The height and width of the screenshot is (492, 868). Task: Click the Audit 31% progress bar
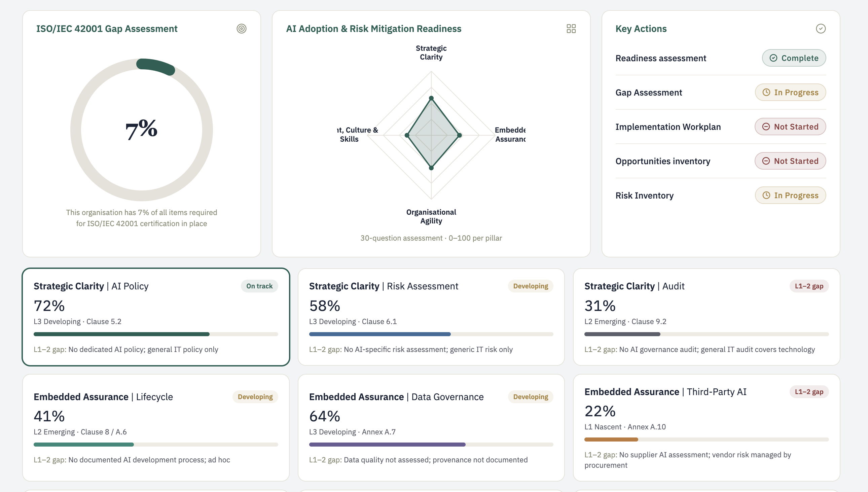tap(706, 334)
